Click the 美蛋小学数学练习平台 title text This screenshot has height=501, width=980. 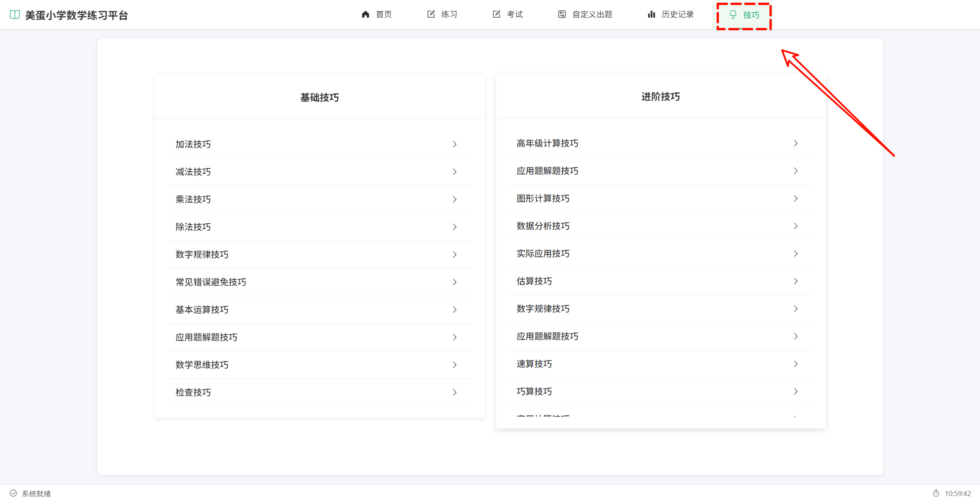point(76,15)
